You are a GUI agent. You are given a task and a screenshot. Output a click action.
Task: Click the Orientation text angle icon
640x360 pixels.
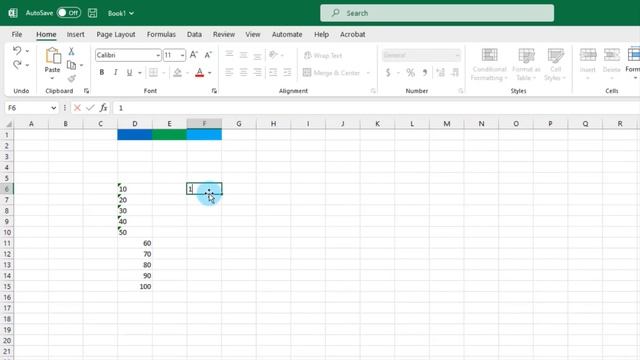coord(273,55)
